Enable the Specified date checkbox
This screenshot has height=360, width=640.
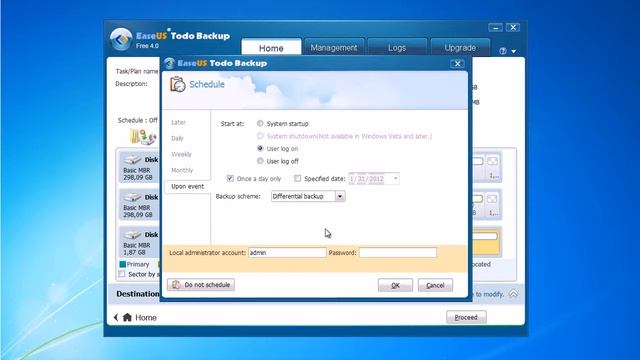click(298, 178)
